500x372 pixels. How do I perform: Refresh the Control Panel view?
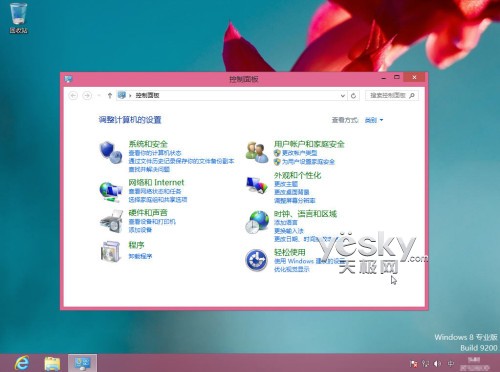point(353,96)
